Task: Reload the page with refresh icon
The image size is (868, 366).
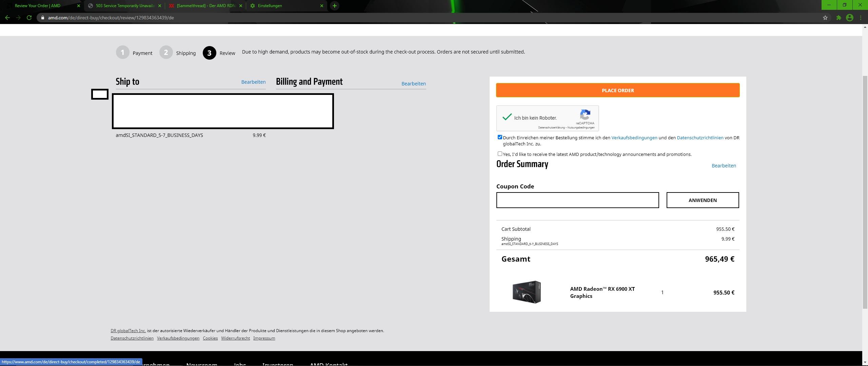Action: 29,18
